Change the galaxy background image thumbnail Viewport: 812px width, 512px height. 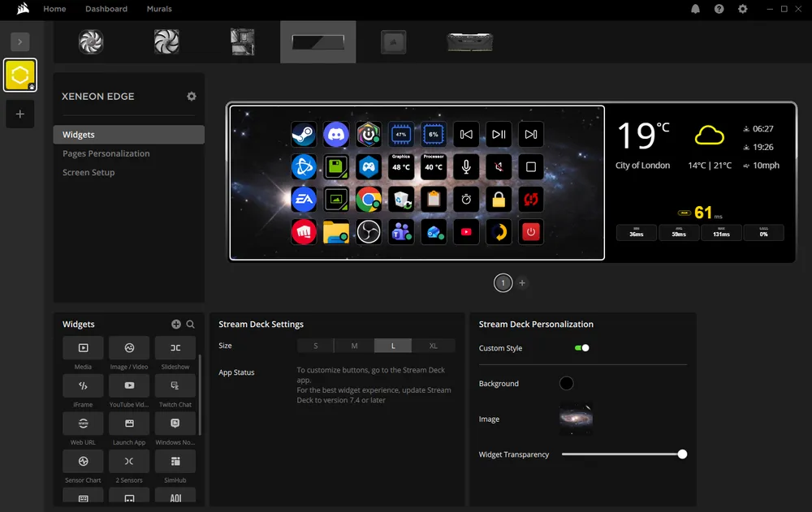(x=576, y=419)
